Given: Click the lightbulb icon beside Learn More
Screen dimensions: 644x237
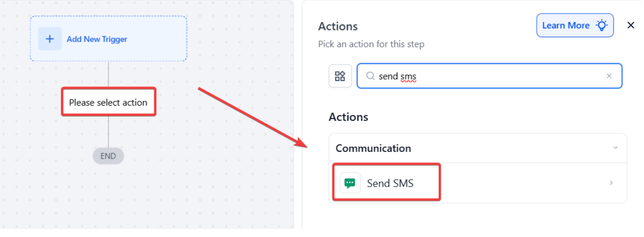Looking at the screenshot, I should 602,25.
